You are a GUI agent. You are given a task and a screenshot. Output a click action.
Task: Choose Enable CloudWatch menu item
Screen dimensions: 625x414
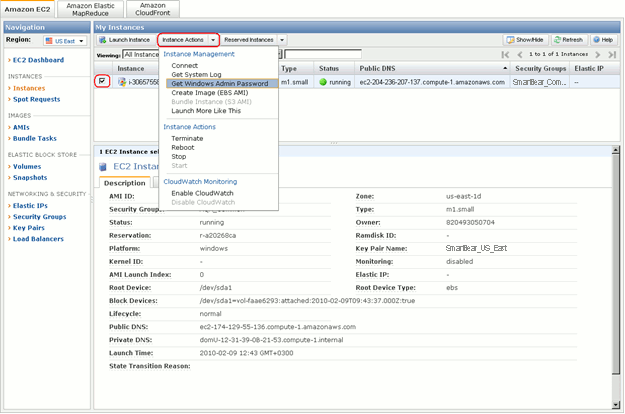(x=202, y=193)
